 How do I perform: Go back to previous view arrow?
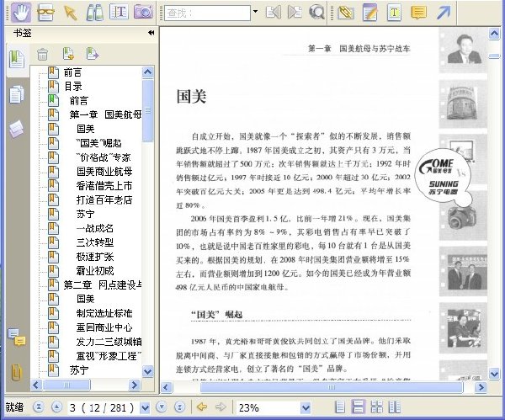pyautogui.click(x=202, y=407)
